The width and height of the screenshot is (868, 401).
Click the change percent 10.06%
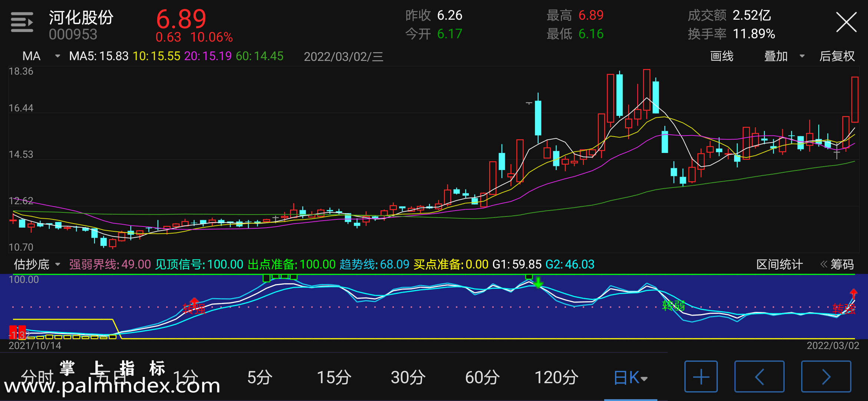click(x=211, y=37)
